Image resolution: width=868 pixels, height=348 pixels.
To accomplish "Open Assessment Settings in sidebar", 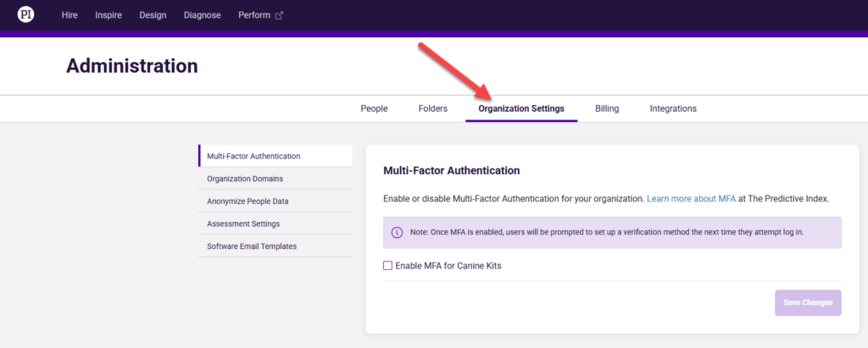I will pos(243,224).
